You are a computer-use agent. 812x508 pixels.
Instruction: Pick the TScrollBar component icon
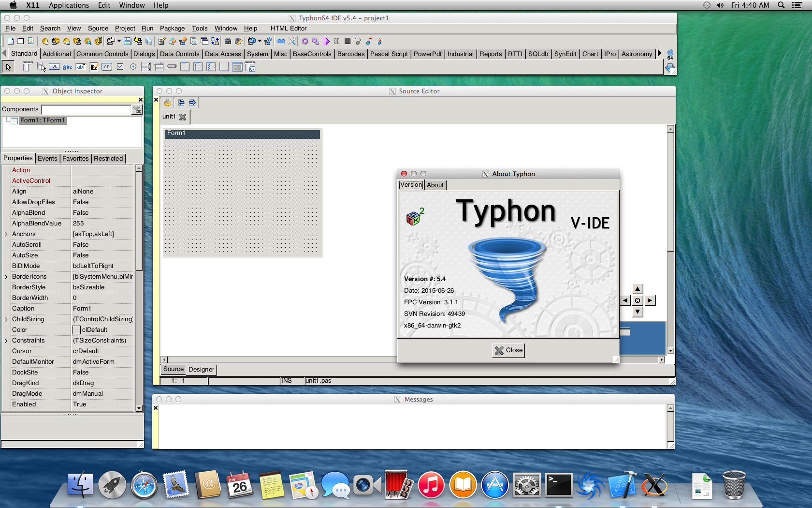click(172, 66)
